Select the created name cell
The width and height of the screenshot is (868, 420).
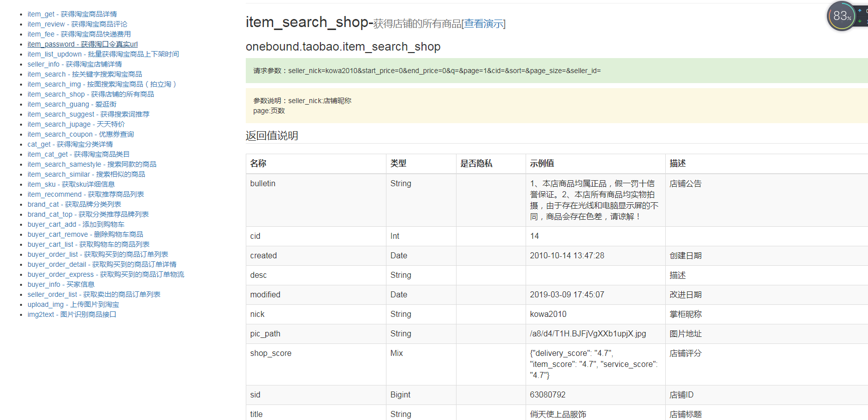[x=316, y=256]
